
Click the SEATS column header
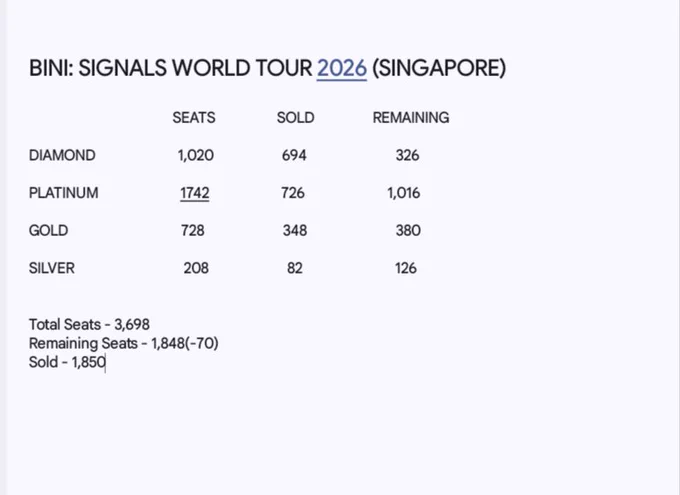[x=194, y=118]
